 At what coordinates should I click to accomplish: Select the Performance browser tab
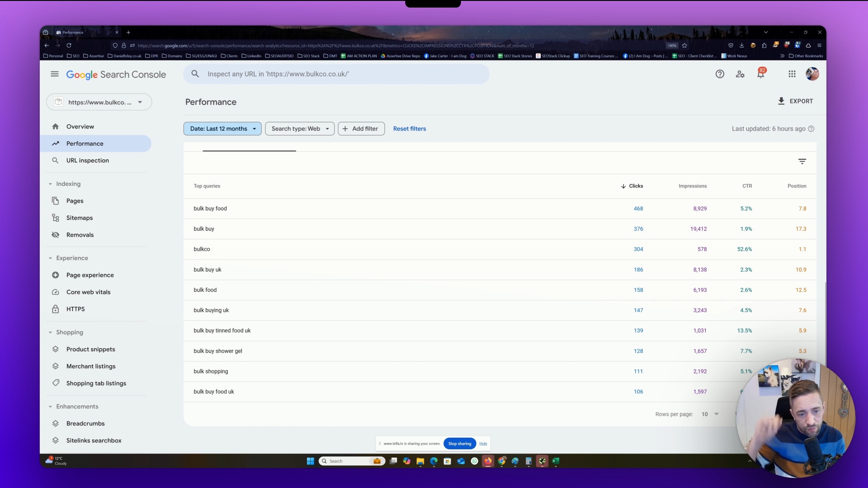pos(73,32)
